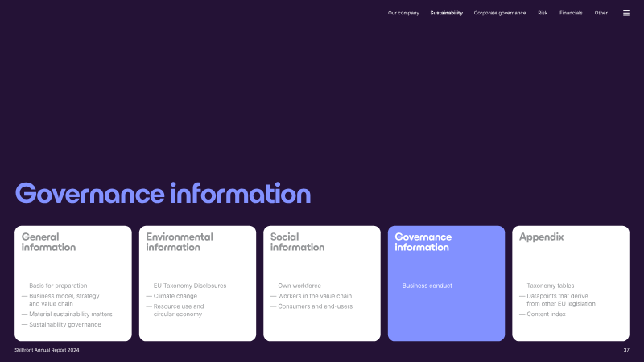Open Corporate governance in top navigation
Screen dimensions: 644x362
point(499,13)
